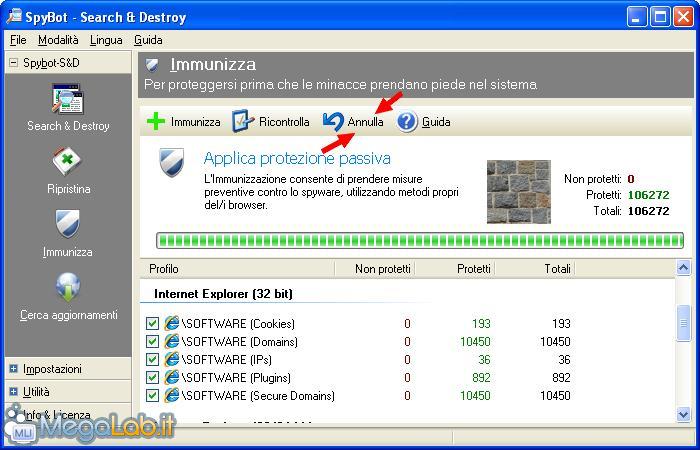Click the Non protetti summary value 0
Viewport: 700px width, 450px height.
click(x=631, y=179)
